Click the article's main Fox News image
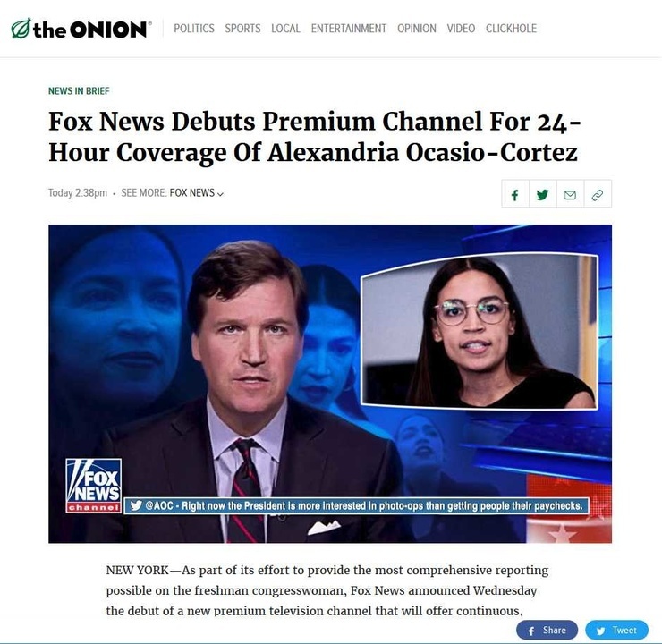 (330, 384)
